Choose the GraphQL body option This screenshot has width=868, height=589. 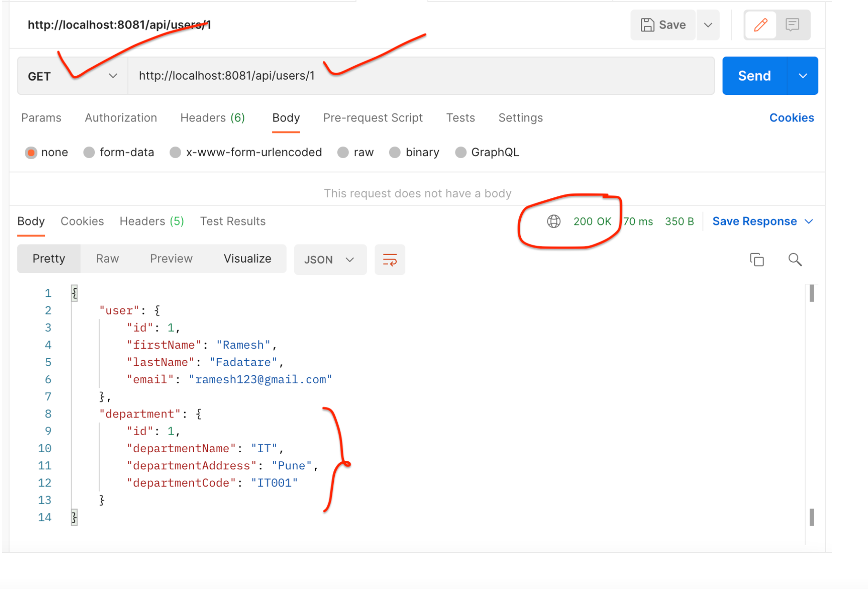point(461,152)
